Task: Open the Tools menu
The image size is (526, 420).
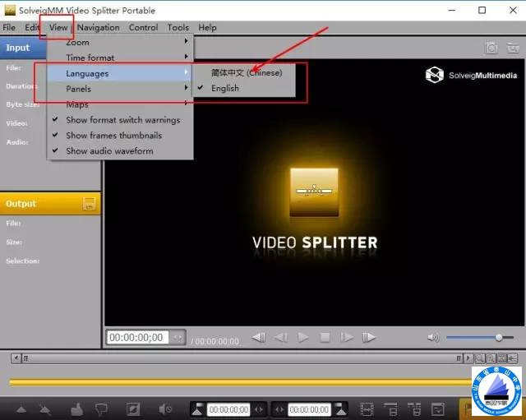Action: click(x=178, y=27)
